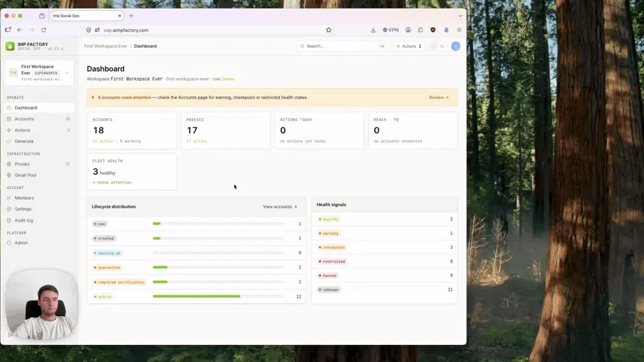This screenshot has height=362, width=644.
Task: Expand the First Workspace Ever switcher
Action: [39, 73]
